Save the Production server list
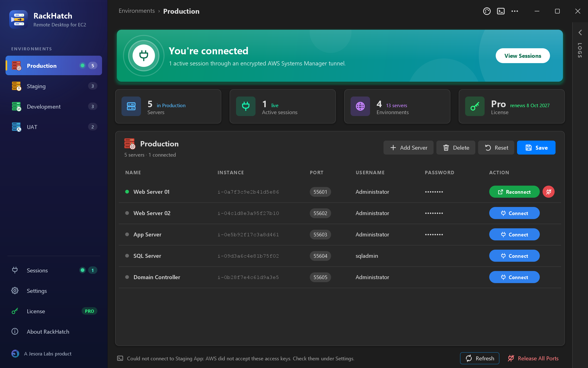This screenshot has height=368, width=588. click(x=536, y=148)
